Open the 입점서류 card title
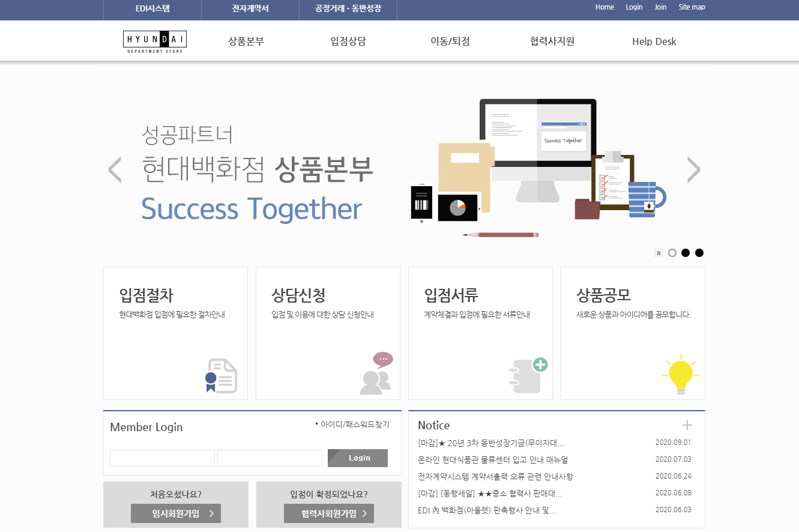The image size is (799, 532). point(451,295)
